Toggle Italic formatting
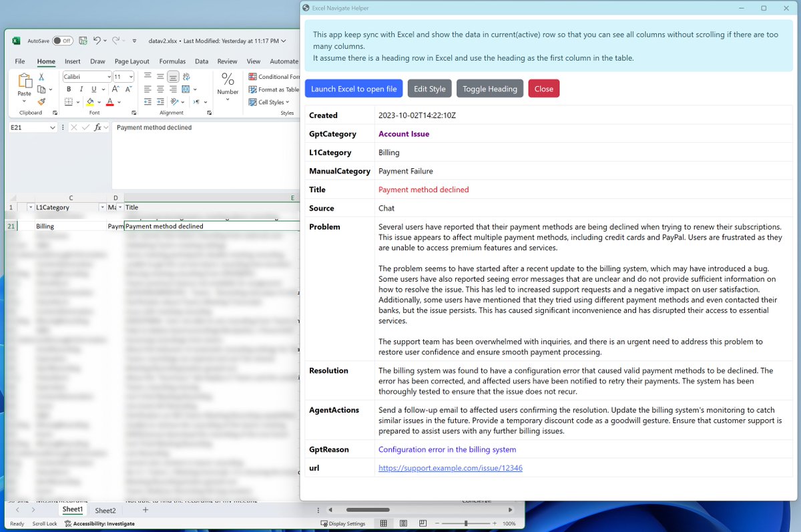801x532 pixels. click(81, 89)
